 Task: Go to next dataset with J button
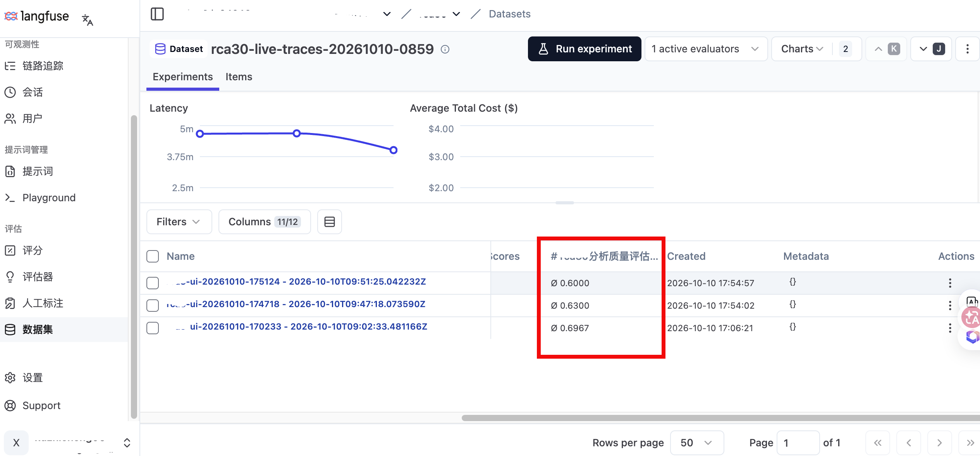(x=931, y=49)
